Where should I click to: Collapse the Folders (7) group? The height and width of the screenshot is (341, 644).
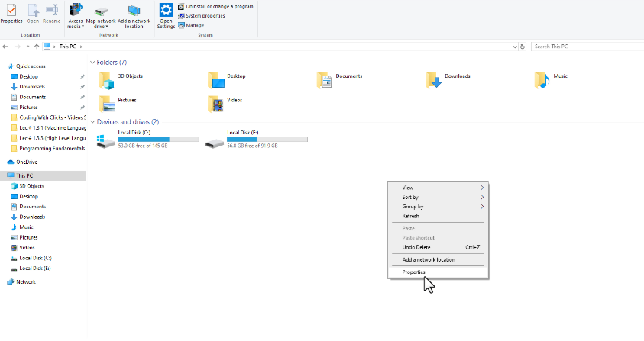click(92, 63)
